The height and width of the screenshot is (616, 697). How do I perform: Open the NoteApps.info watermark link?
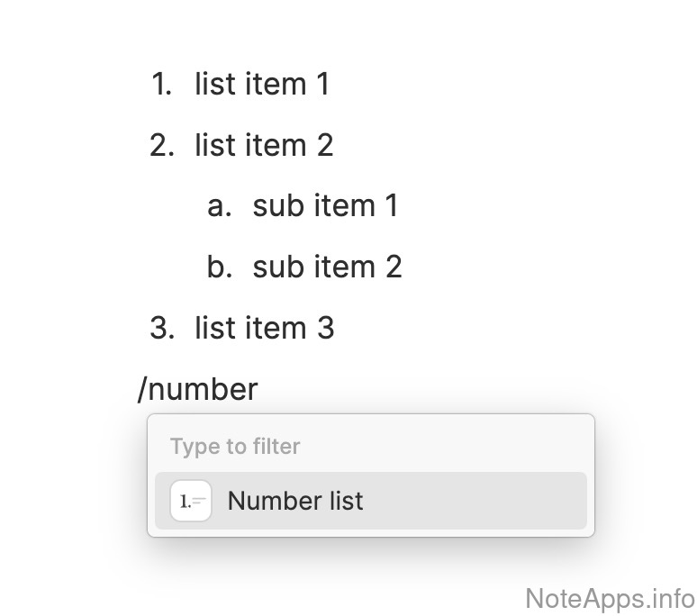pyautogui.click(x=609, y=597)
